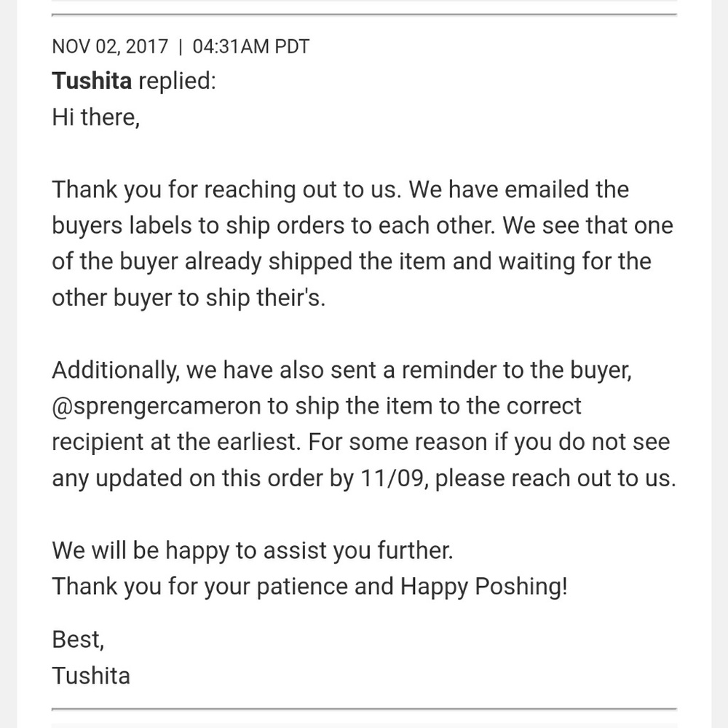Click the 04:31AM PDT timestamp
The height and width of the screenshot is (728, 728).
[x=250, y=47]
